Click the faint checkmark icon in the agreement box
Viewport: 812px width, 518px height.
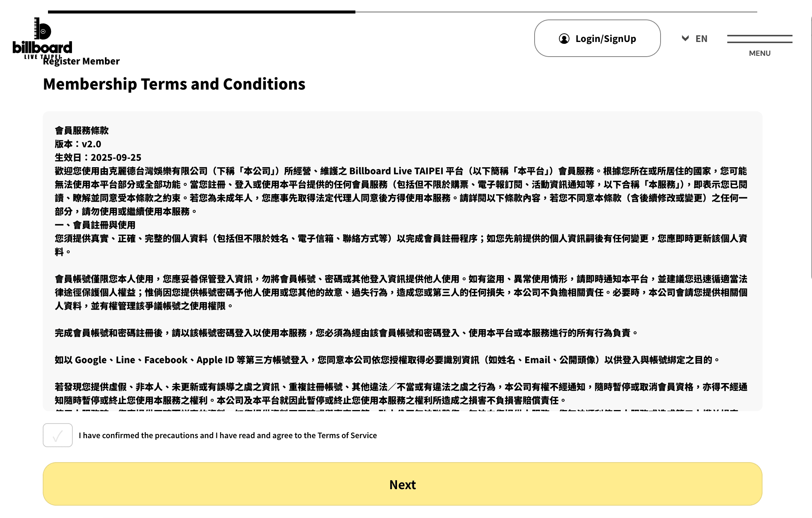(57, 436)
